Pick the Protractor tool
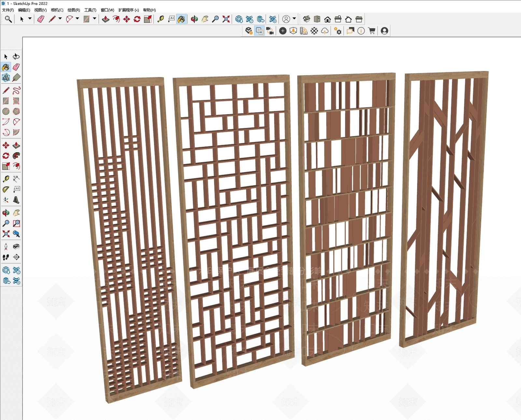The width and height of the screenshot is (521, 420). 6,189
